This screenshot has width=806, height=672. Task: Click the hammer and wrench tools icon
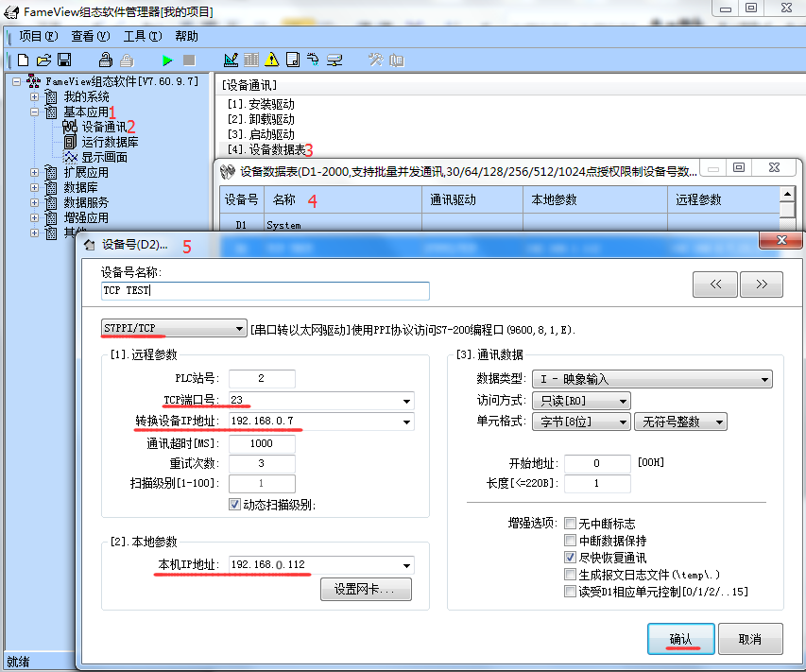pos(375,60)
